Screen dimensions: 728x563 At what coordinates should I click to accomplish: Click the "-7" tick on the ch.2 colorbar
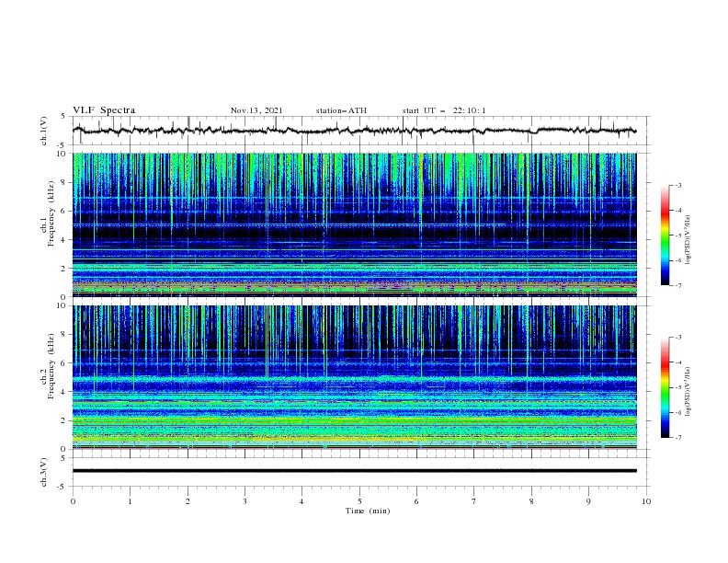(x=678, y=438)
